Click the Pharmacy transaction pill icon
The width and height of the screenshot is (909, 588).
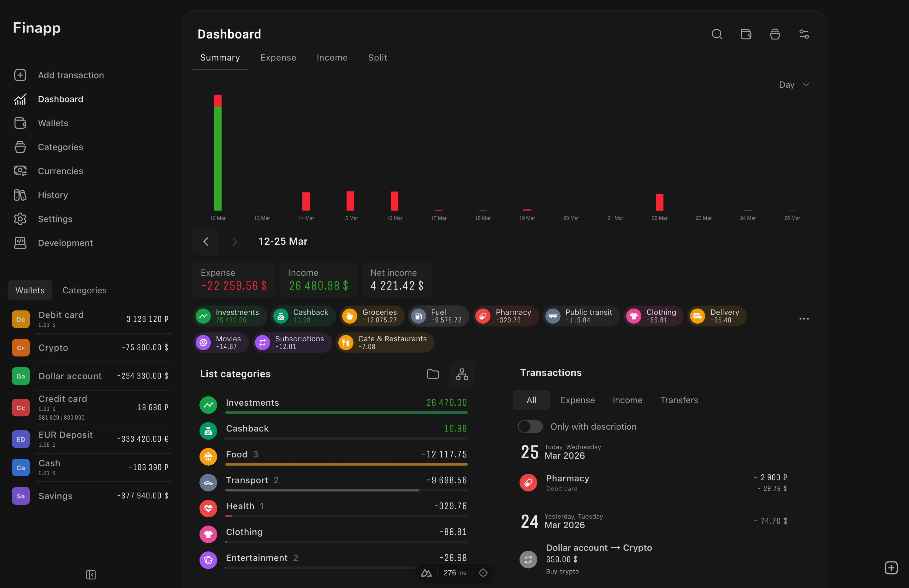pos(528,483)
